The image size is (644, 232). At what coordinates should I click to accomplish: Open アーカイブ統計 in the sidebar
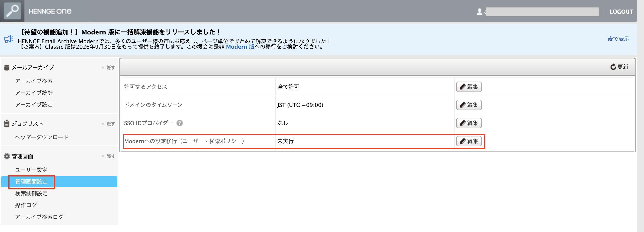click(34, 93)
